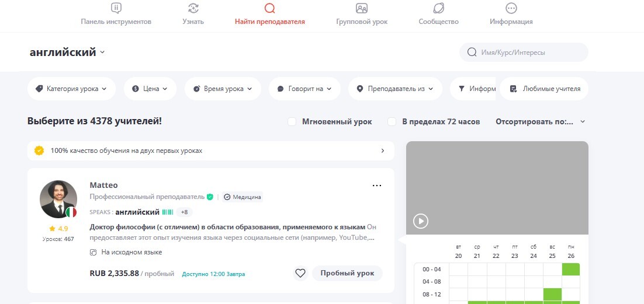Open the Цена filter dropdown
This screenshot has height=304, width=644.
point(150,89)
